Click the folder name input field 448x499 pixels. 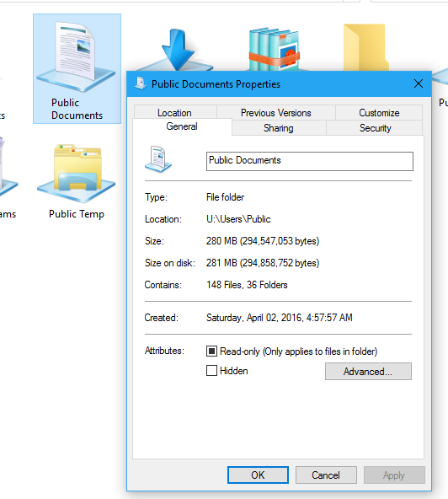coord(310,161)
